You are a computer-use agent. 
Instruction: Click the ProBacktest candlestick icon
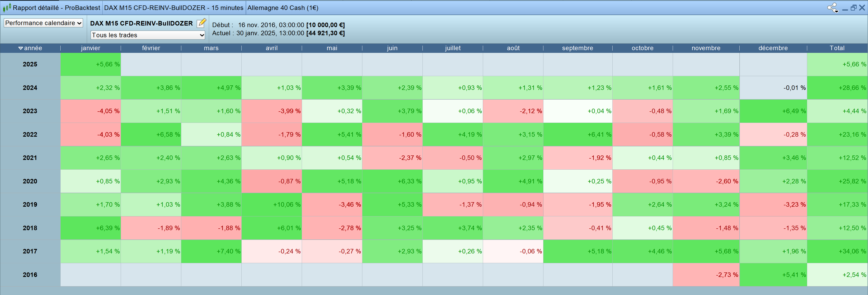7,7
